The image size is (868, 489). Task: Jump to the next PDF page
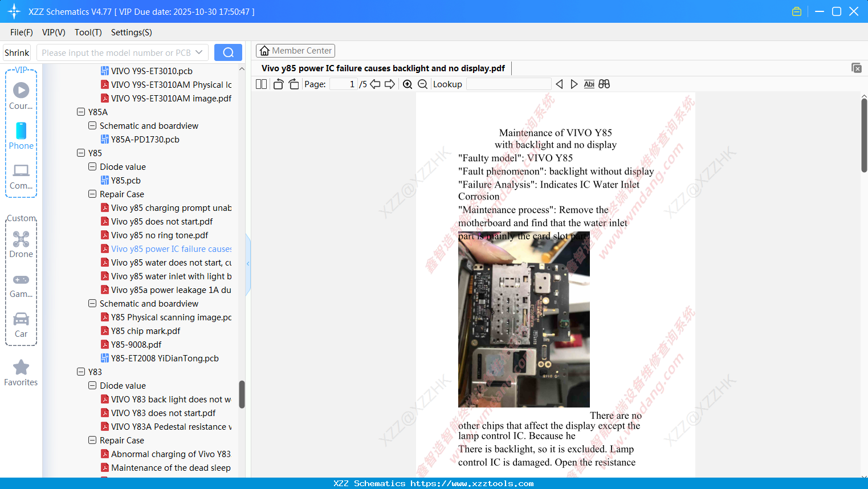tap(390, 84)
